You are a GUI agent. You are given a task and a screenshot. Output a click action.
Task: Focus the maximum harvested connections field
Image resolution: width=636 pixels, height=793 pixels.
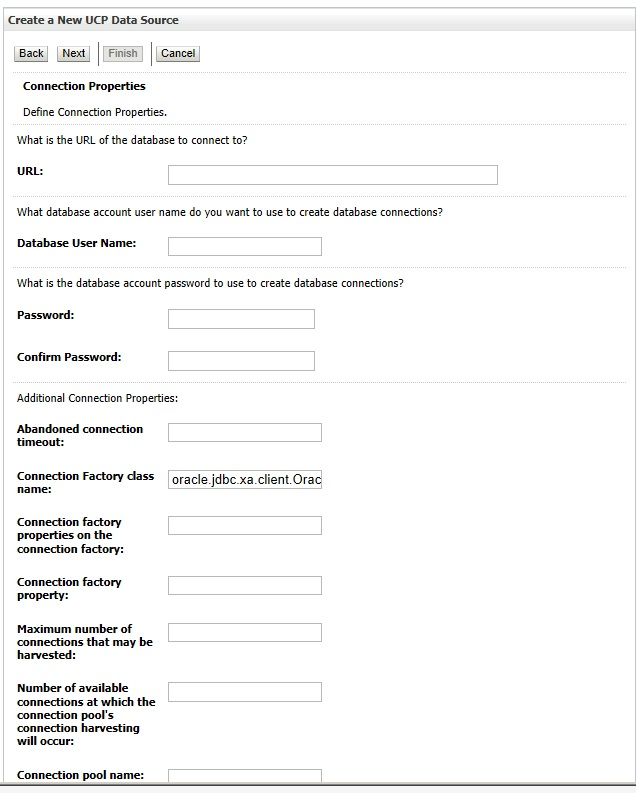click(244, 632)
